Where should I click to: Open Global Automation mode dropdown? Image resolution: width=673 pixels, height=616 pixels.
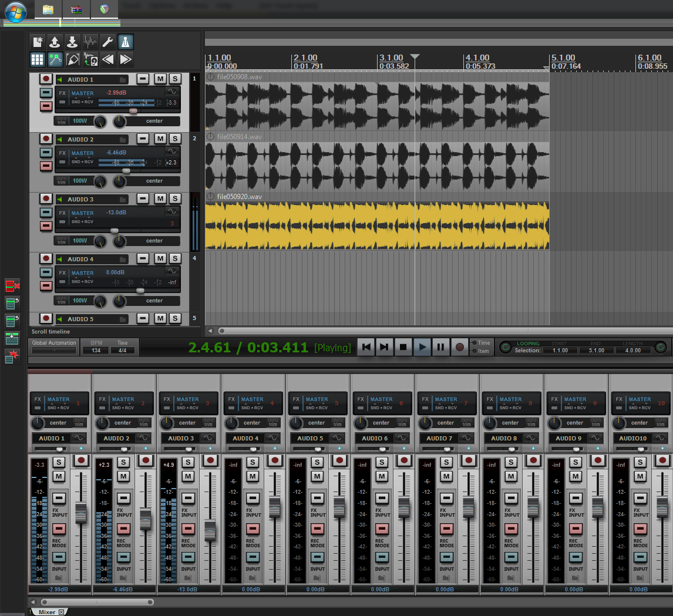click(x=54, y=351)
